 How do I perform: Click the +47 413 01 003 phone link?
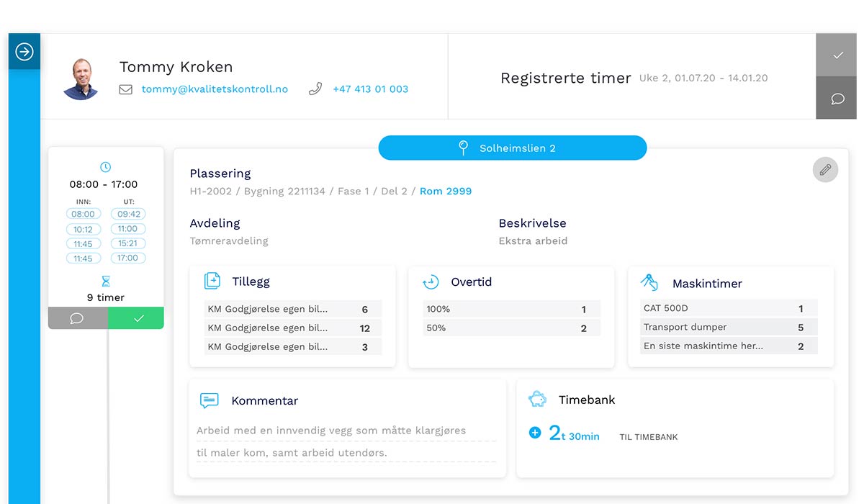[370, 89]
